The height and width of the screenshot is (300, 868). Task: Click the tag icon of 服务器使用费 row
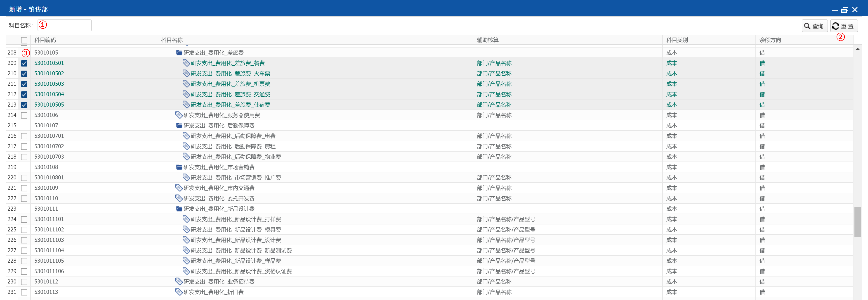click(x=179, y=115)
